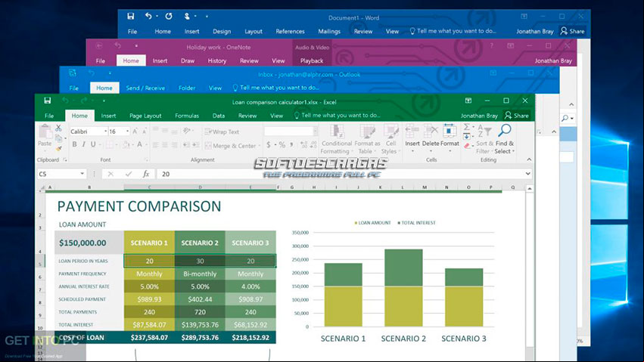644x362 pixels.
Task: Click the Format Painter brush icon in Excel
Action: pos(59,148)
